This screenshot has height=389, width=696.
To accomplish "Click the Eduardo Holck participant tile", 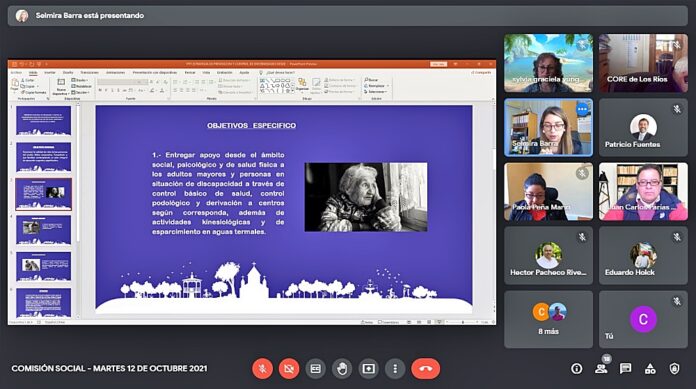I will (x=643, y=255).
